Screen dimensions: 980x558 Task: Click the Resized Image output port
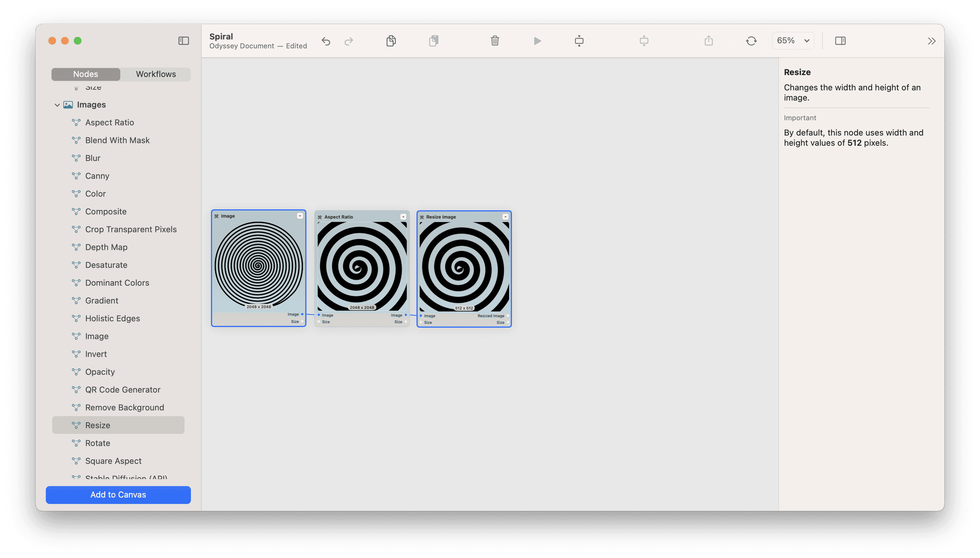[x=508, y=316]
